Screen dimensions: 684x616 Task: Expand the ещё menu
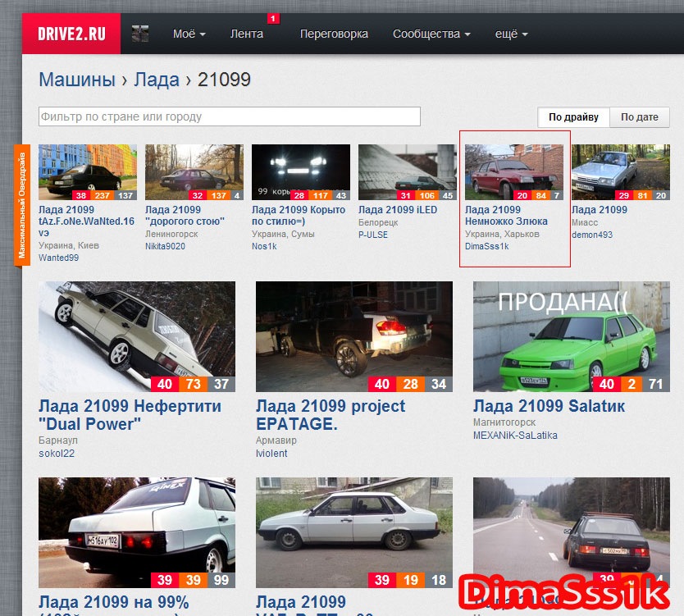tap(511, 34)
